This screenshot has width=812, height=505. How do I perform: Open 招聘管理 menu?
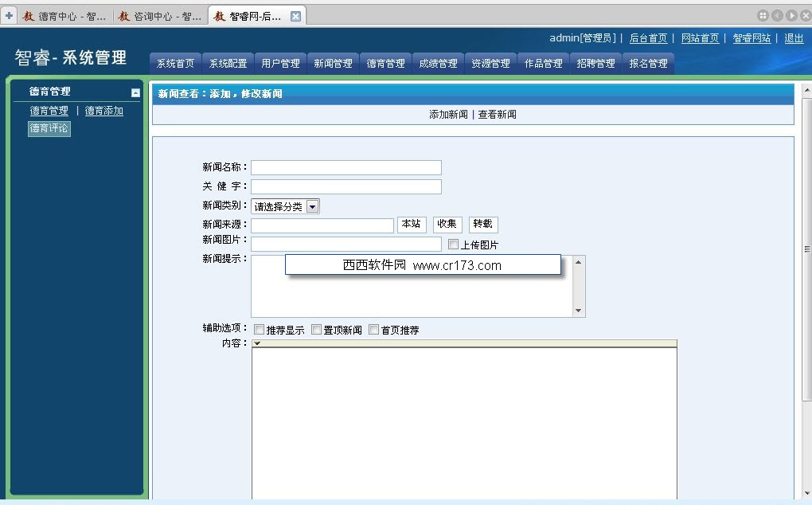click(595, 63)
